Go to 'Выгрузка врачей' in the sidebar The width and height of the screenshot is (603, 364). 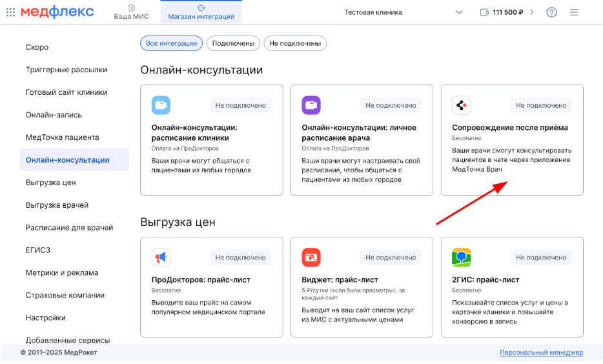coord(57,205)
